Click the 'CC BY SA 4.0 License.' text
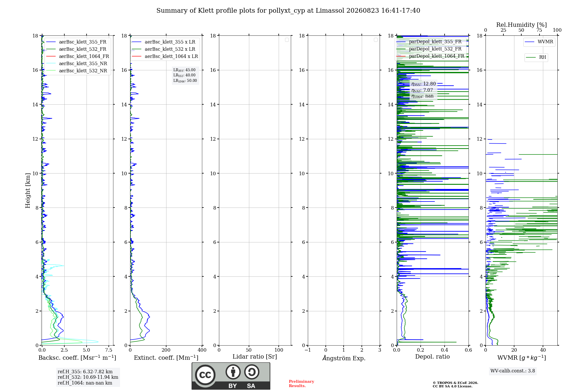The width and height of the screenshot is (577, 392). pos(453,387)
